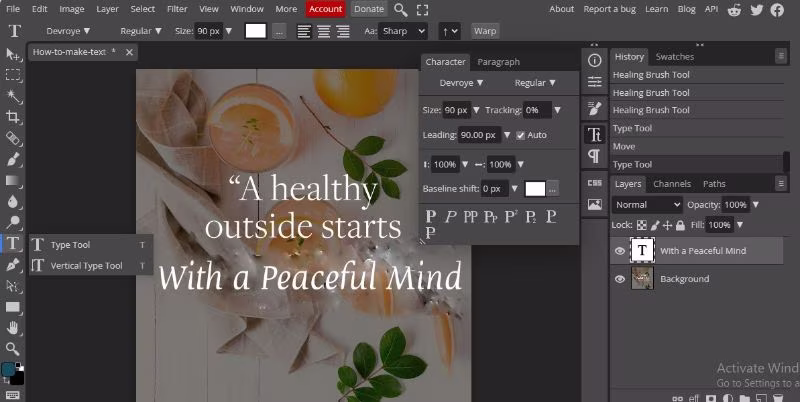The image size is (800, 402).
Task: Open Devroye font dropdown in options bar
Action: pyautogui.click(x=68, y=31)
